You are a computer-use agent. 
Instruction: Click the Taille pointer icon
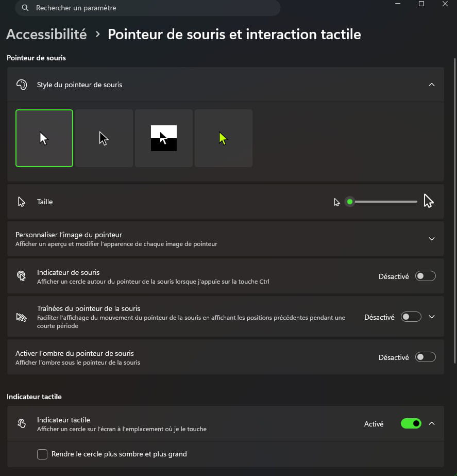click(22, 202)
